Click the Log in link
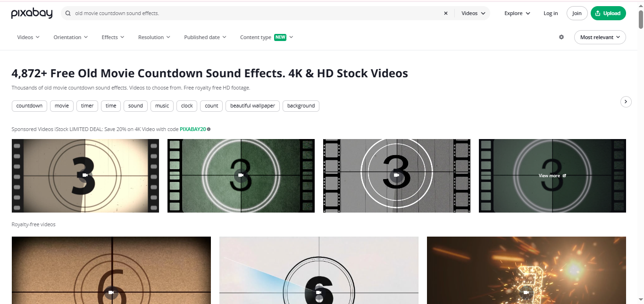 tap(550, 13)
